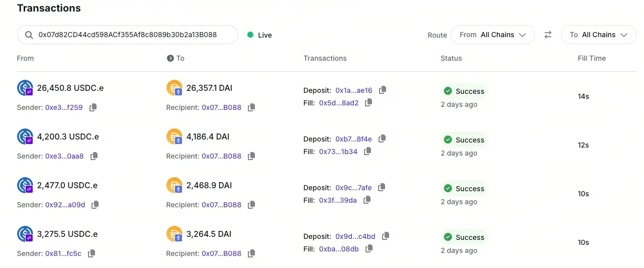This screenshot has height=268, width=644.
Task: Copy sender address 0xe3...0aa8
Action: pos(94,156)
